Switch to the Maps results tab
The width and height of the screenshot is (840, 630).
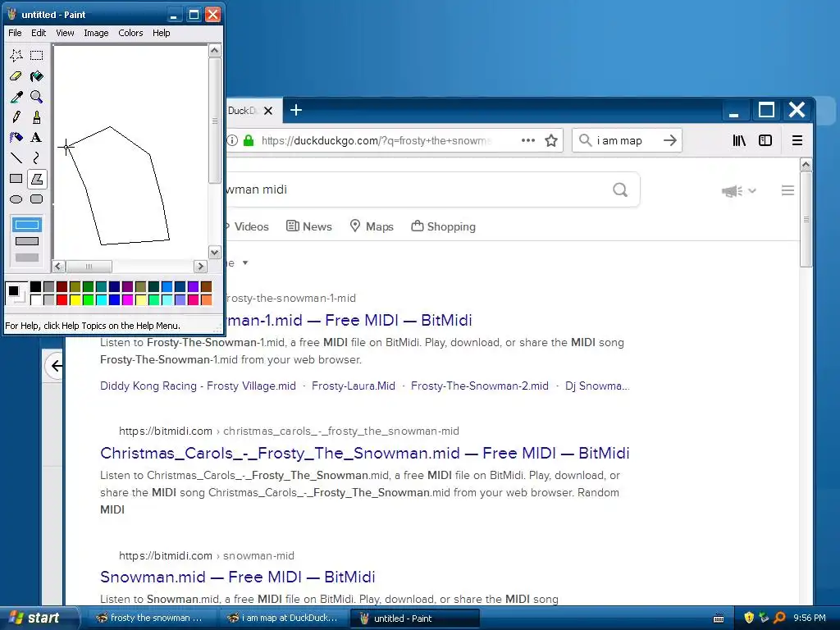click(x=372, y=226)
